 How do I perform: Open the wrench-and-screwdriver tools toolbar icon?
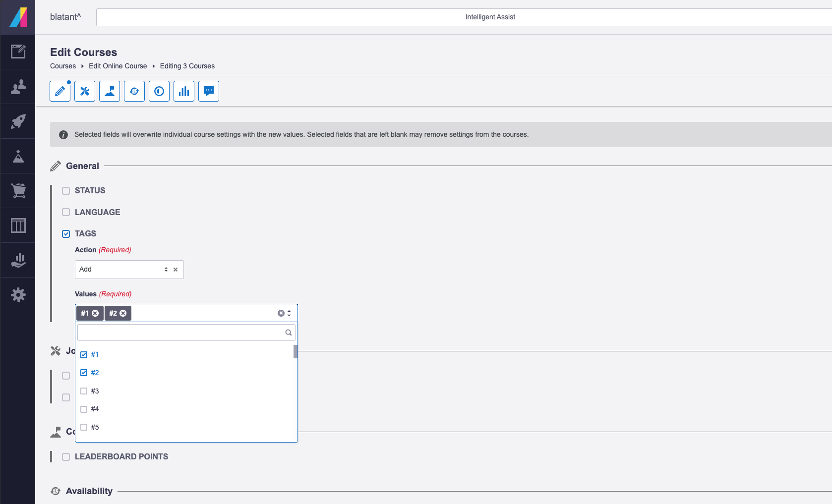[85, 91]
